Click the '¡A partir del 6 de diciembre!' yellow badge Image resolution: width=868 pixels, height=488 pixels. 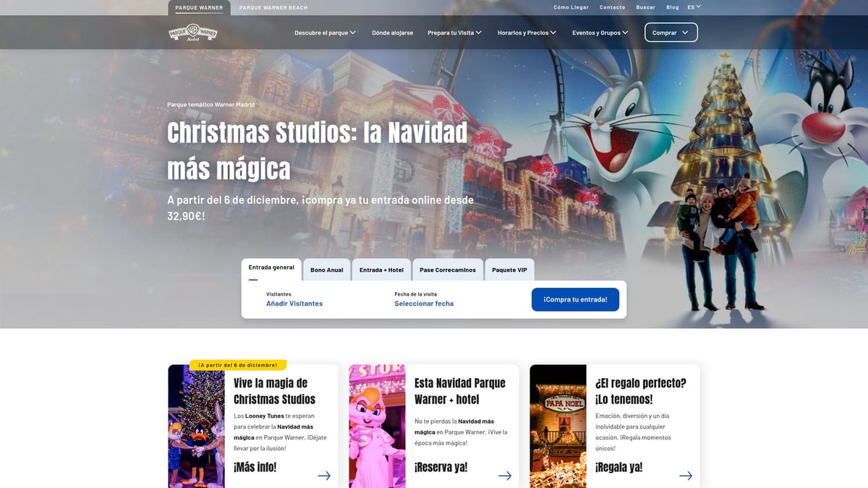(238, 365)
